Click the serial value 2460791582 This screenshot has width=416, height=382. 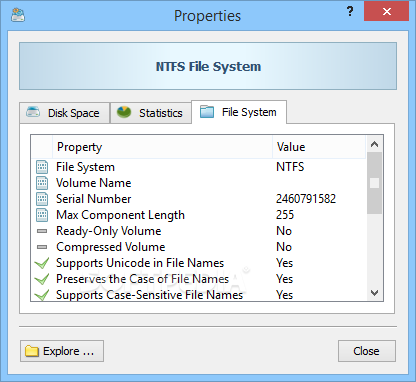[306, 199]
